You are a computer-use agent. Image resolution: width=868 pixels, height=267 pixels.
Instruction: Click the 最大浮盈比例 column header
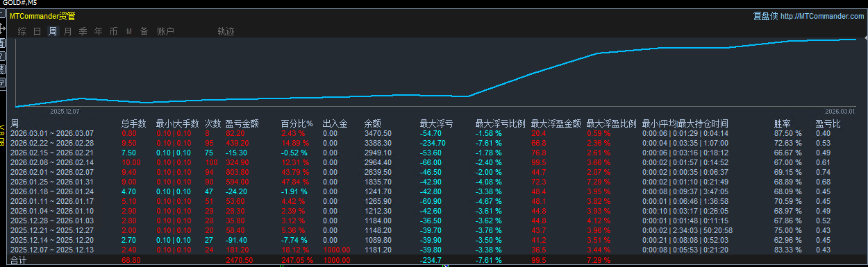[611, 123]
